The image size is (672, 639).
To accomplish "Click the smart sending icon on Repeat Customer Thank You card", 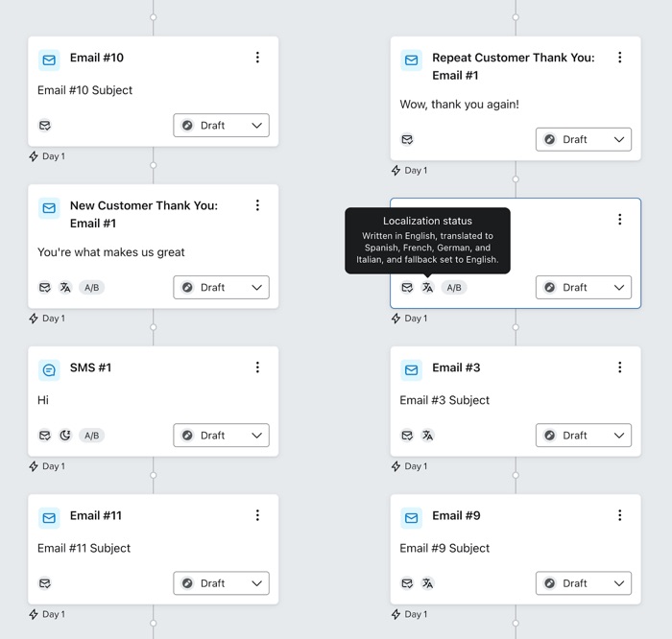I will click(407, 140).
